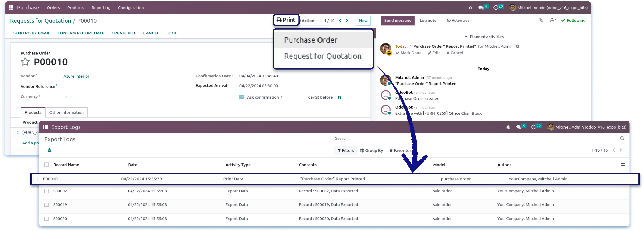Open Requests for Quotation breadcrumb
Viewport: 644px width, 231px height.
[41, 21]
